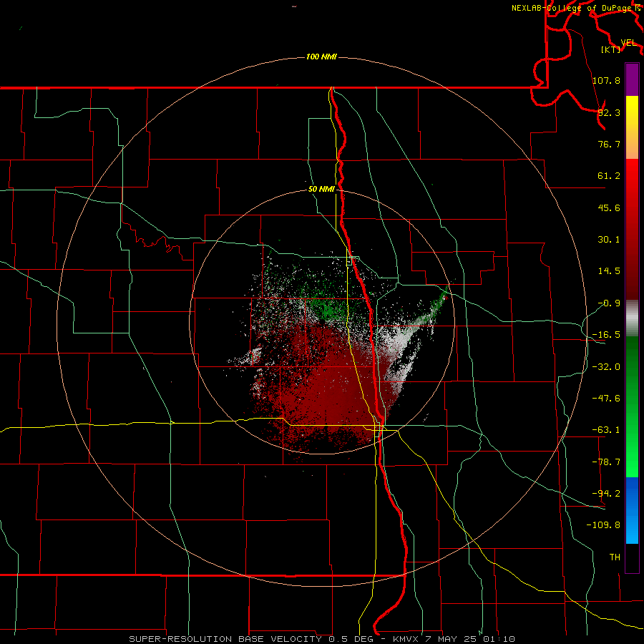The image size is (644, 644).
Task: Click the [KT] units label
Action: click(x=611, y=49)
